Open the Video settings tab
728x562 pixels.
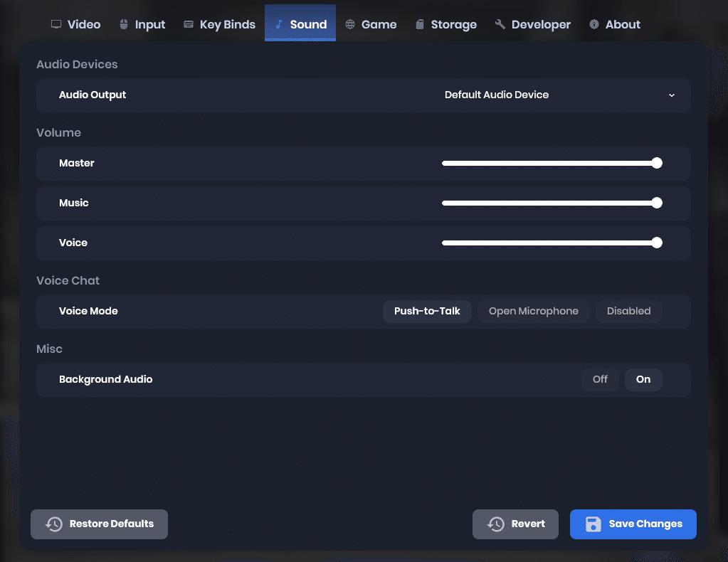[75, 24]
